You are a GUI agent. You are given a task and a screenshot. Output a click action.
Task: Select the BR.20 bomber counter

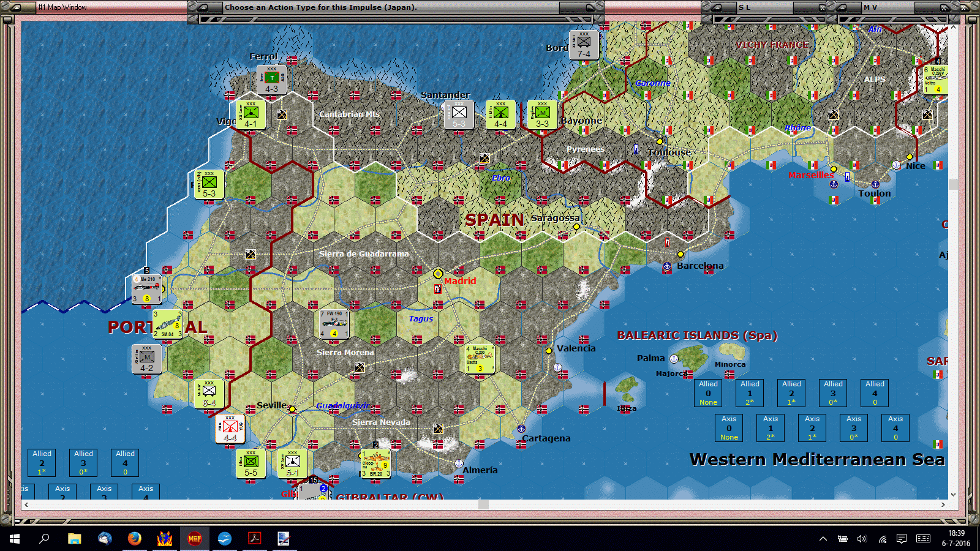pos(375,464)
